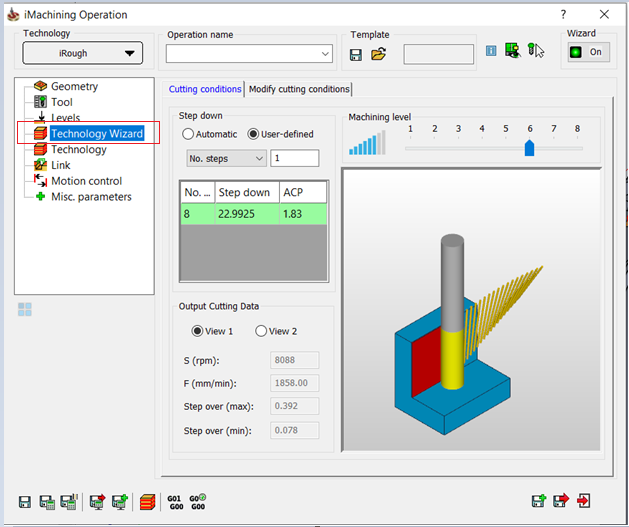Click the machining level bars icon
Viewport: 629px width, 527px height.
[367, 143]
